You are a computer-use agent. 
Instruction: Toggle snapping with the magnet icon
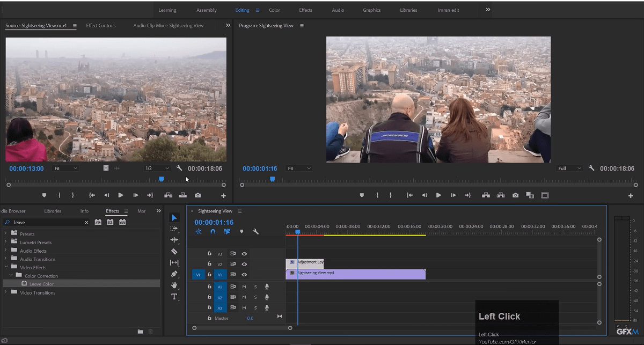[x=212, y=231]
